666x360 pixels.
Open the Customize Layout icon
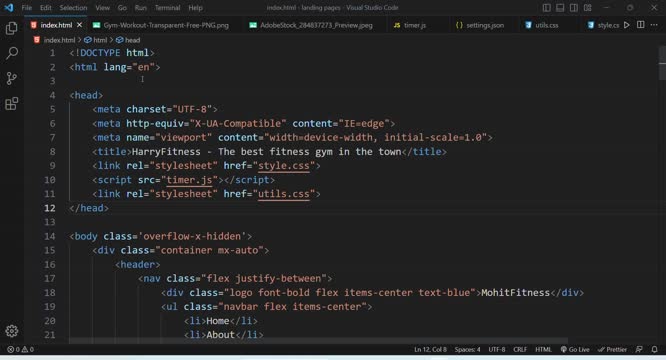point(587,8)
